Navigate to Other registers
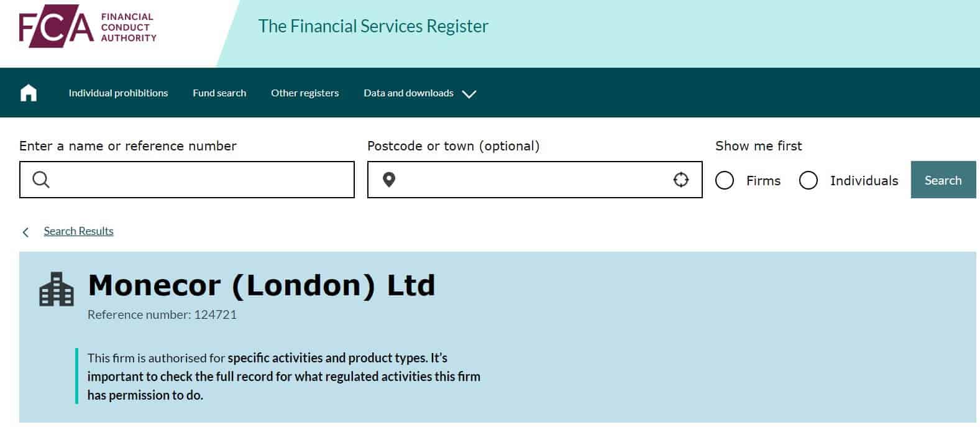Viewport: 980px width, 427px height. tap(305, 93)
